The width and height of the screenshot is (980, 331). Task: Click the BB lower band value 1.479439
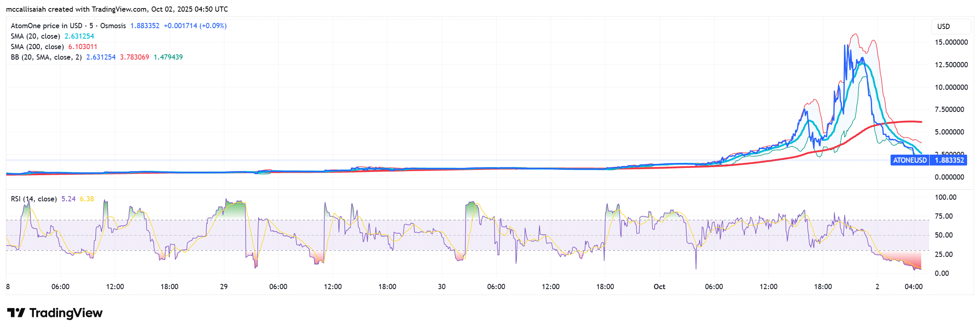pos(168,57)
